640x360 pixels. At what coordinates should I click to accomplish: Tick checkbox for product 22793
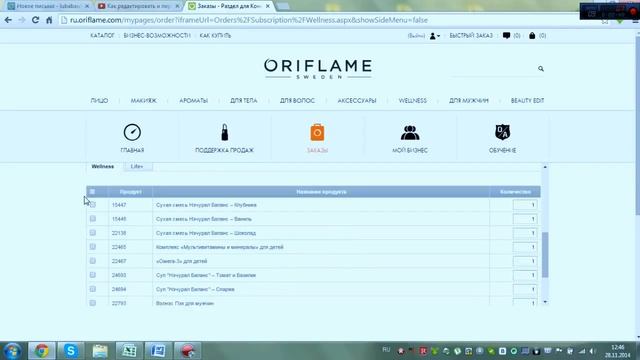pos(93,303)
